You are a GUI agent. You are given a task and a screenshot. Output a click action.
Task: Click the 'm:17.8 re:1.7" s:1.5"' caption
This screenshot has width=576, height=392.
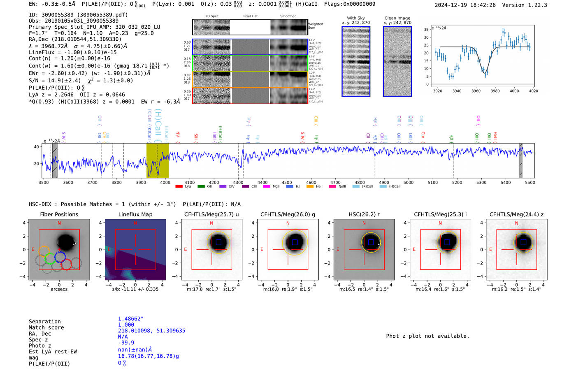(x=211, y=289)
